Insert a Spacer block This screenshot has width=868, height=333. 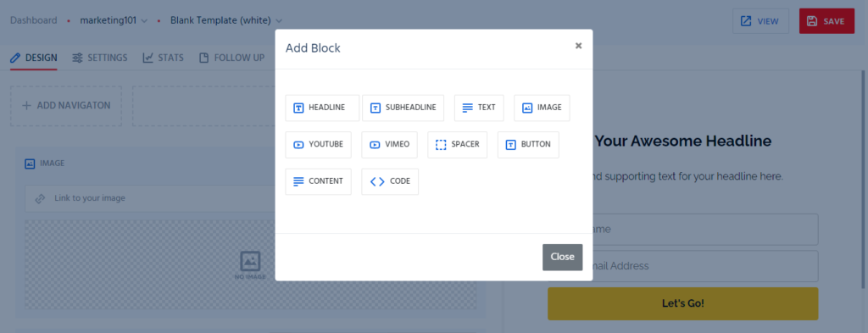click(457, 145)
